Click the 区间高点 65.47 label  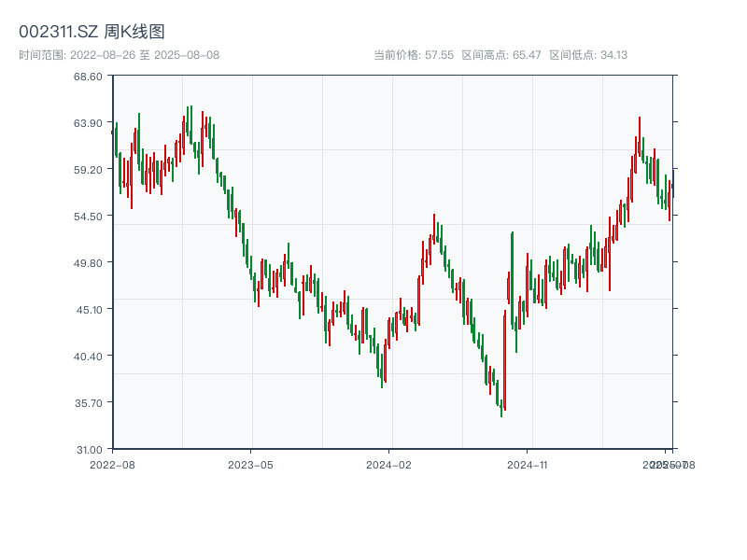(x=501, y=55)
